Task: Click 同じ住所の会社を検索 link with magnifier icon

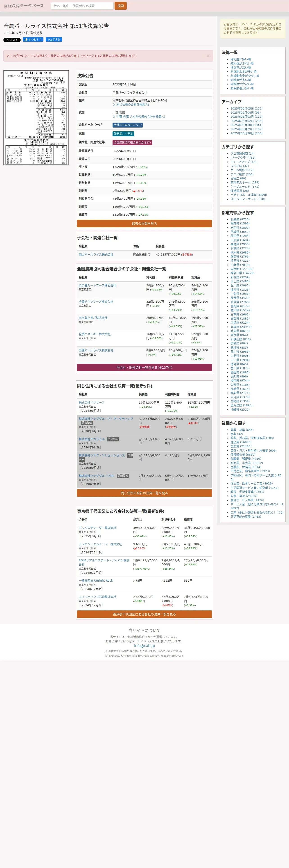Action: (131, 105)
